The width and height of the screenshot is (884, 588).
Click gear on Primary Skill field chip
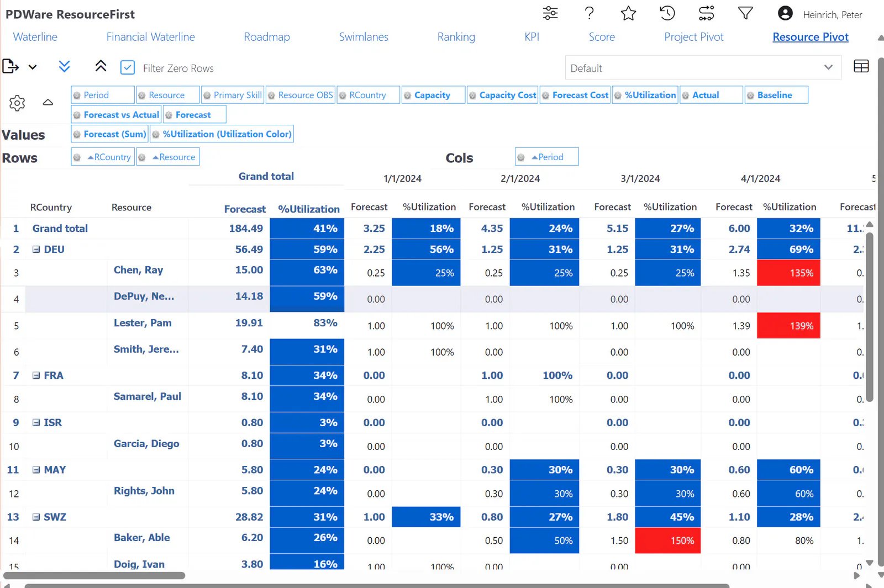[207, 96]
